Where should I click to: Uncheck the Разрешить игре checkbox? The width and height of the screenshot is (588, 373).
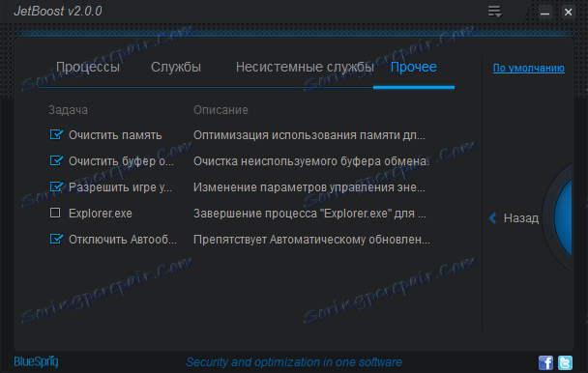pyautogui.click(x=56, y=186)
